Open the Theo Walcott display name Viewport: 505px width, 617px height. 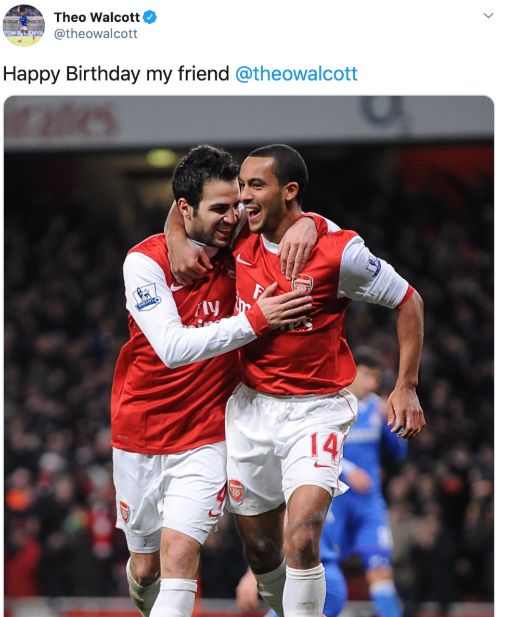coord(97,17)
